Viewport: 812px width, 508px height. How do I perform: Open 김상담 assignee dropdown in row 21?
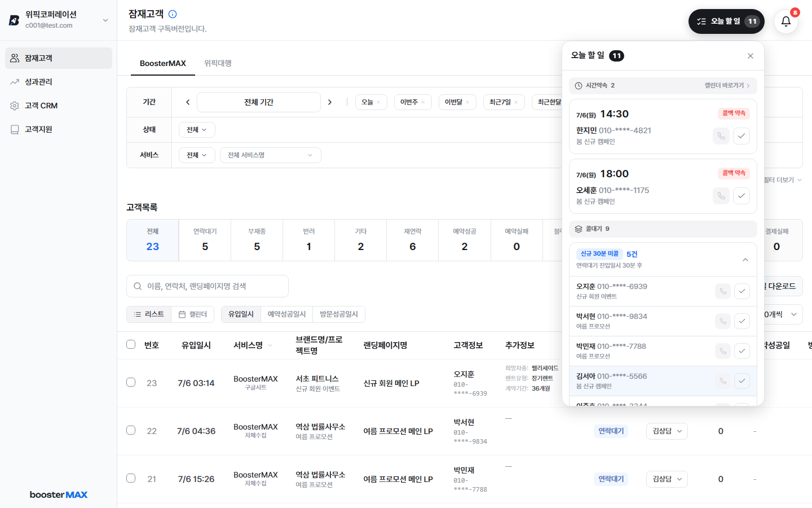pos(667,479)
